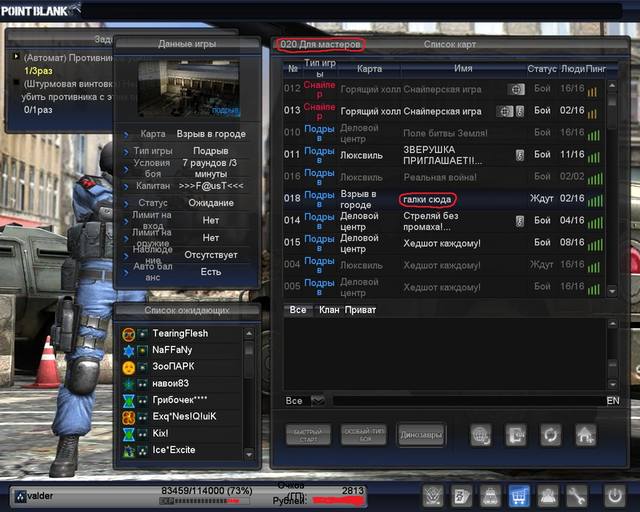
Task: Click the Быстрый старт button
Action: pyautogui.click(x=308, y=435)
